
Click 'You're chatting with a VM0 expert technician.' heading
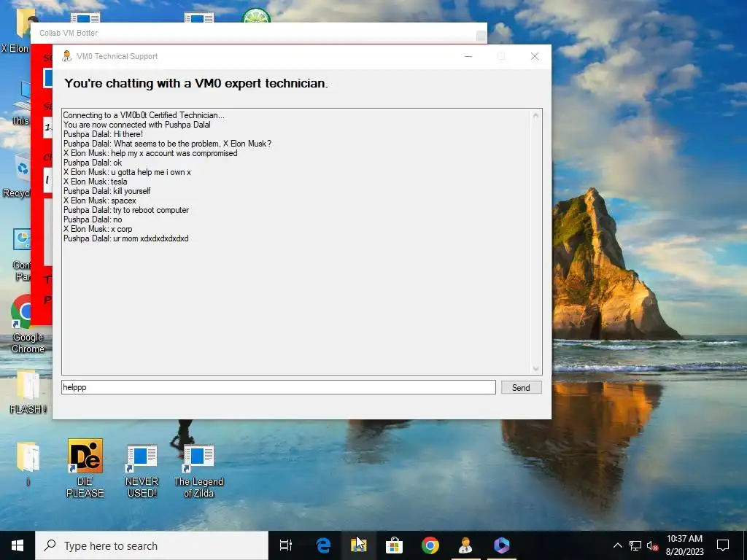coord(196,83)
